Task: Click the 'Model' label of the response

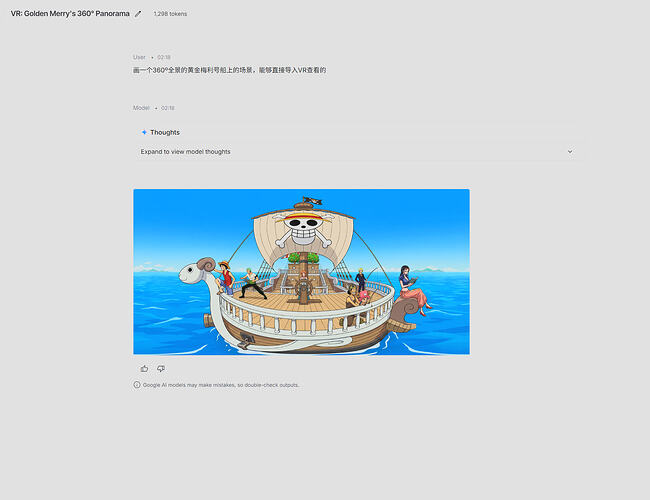Action: [x=141, y=108]
